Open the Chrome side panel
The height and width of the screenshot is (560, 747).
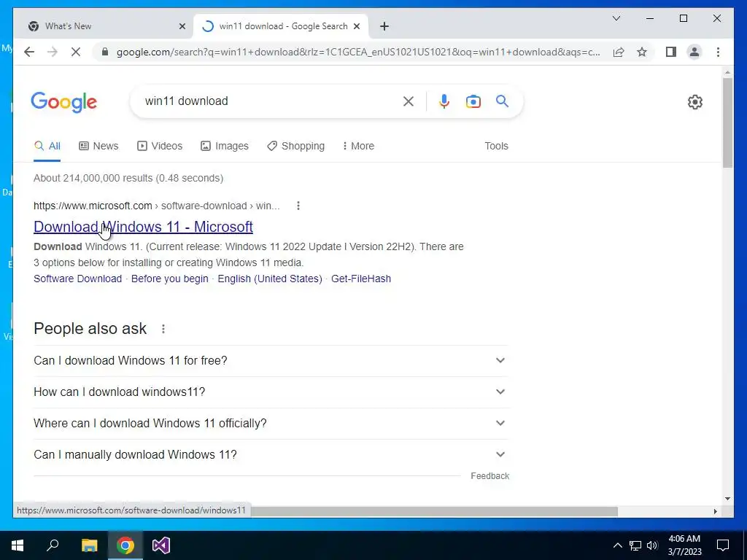(671, 52)
